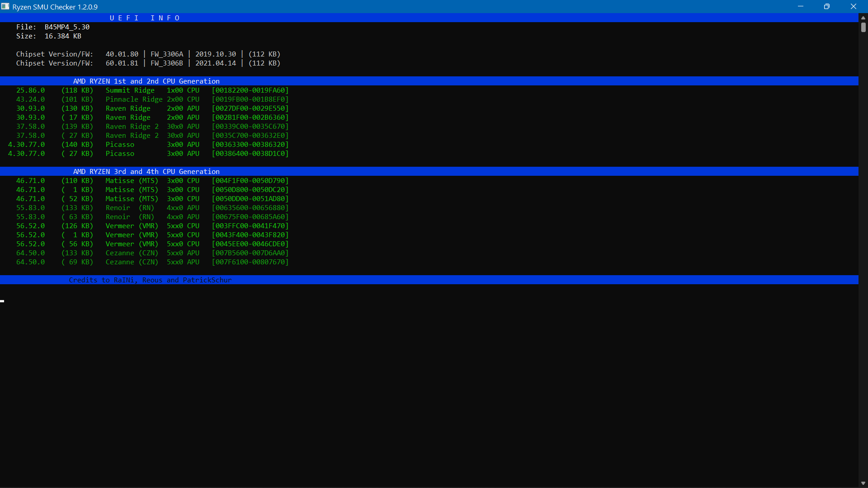Click the UEFI INFO header
The image size is (868, 488).
click(145, 18)
